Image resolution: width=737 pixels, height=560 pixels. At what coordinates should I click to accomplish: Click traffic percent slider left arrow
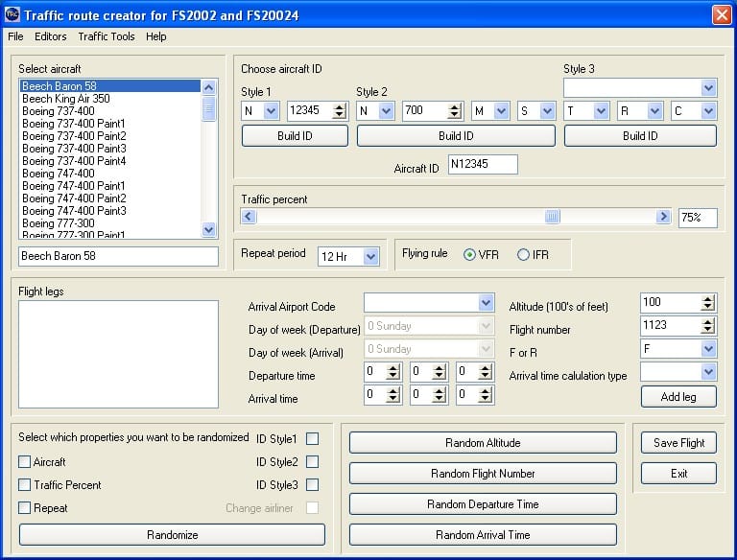pos(249,217)
